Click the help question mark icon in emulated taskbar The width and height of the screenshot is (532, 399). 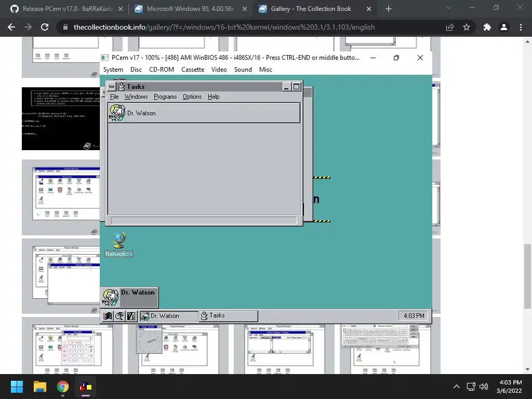(x=131, y=316)
